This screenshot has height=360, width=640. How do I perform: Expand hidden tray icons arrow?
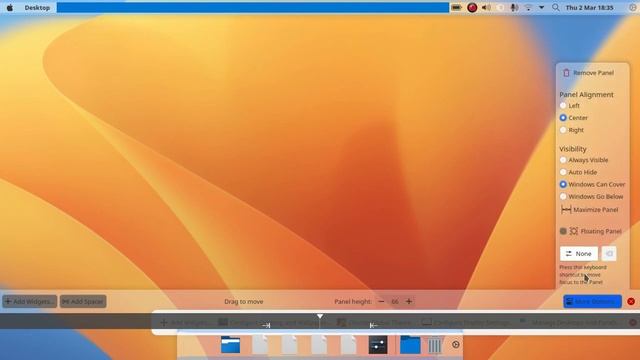pyautogui.click(x=542, y=8)
